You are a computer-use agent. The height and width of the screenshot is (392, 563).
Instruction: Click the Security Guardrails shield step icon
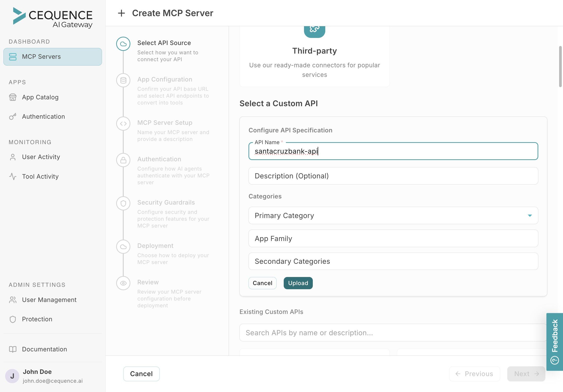coord(123,203)
